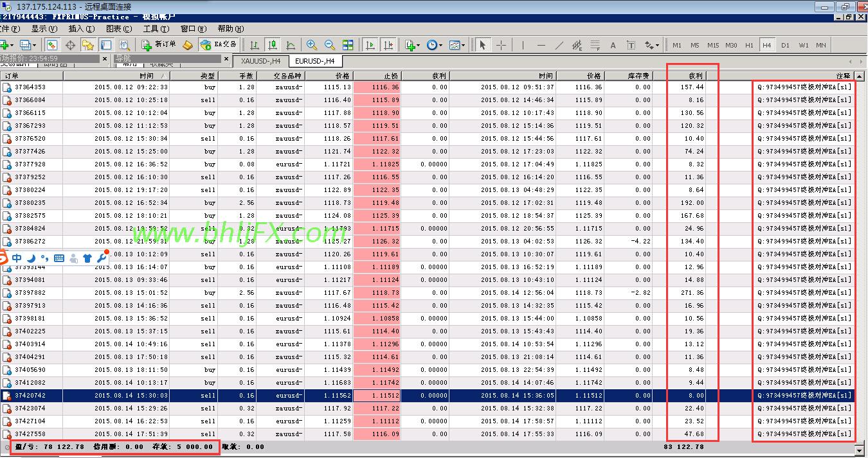868x458 pixels.
Task: Open MetaEditor yellow book icon
Action: [x=187, y=45]
